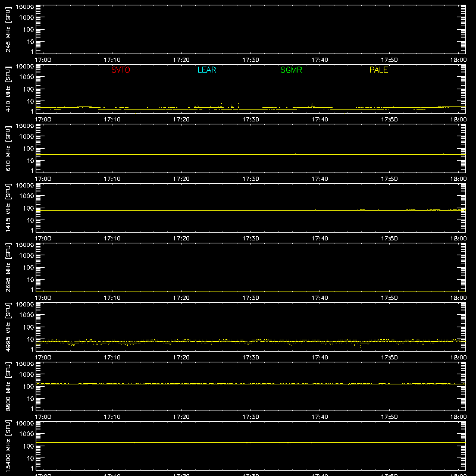Select the 610 MHz [SFU] axis title
476x476 pixels.
coord(8,148)
